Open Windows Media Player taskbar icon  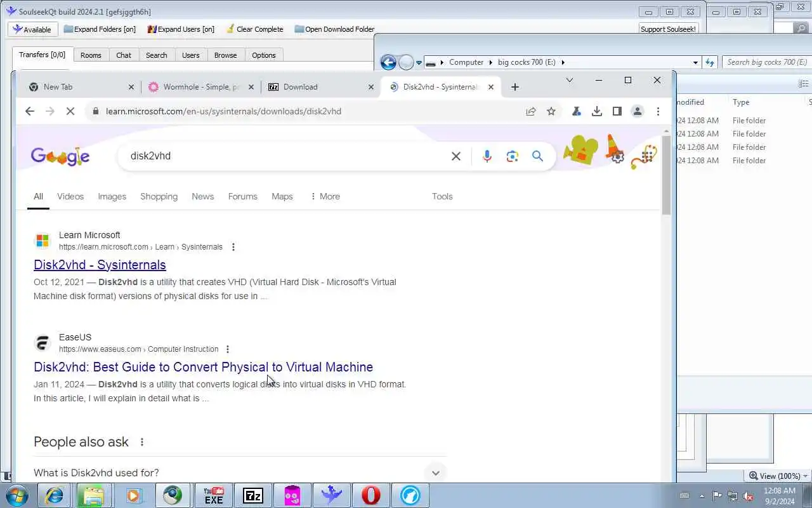tap(133, 495)
